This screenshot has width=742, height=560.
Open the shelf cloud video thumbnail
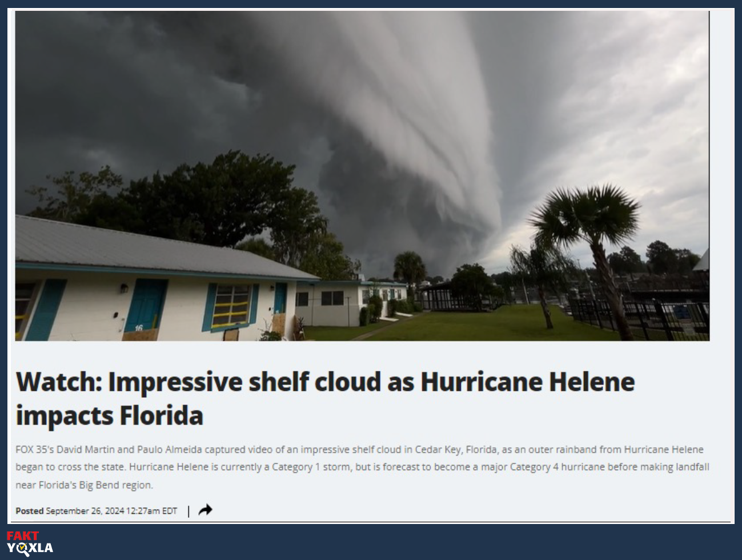[362, 176]
